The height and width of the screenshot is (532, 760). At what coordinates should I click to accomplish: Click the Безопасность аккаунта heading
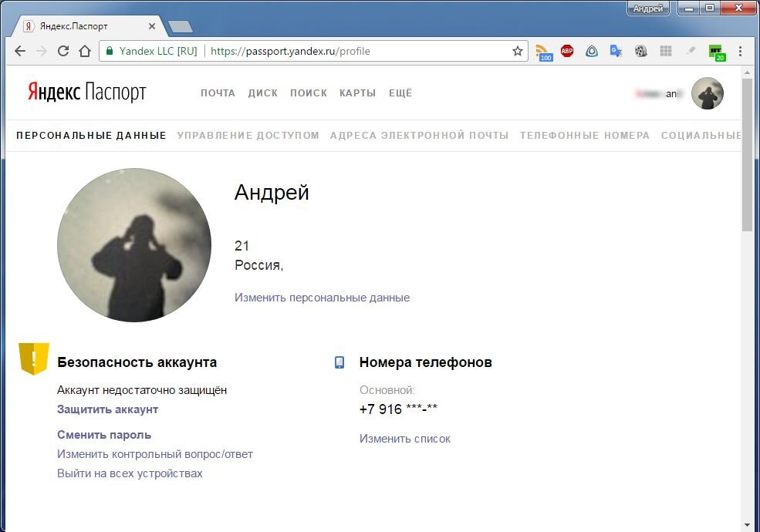137,362
